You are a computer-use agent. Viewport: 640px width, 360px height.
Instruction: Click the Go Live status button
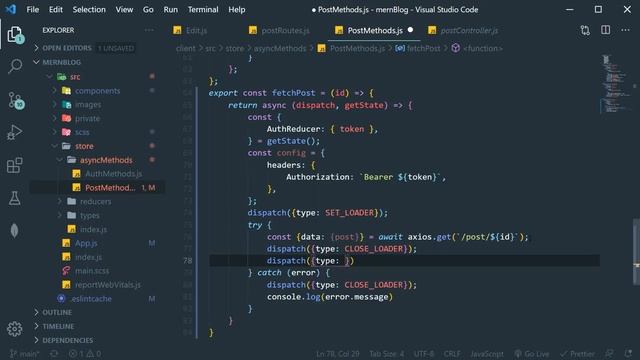[x=532, y=354]
